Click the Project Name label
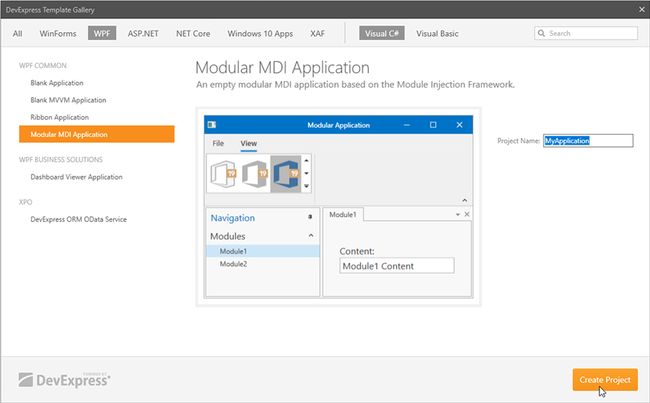 [519, 141]
